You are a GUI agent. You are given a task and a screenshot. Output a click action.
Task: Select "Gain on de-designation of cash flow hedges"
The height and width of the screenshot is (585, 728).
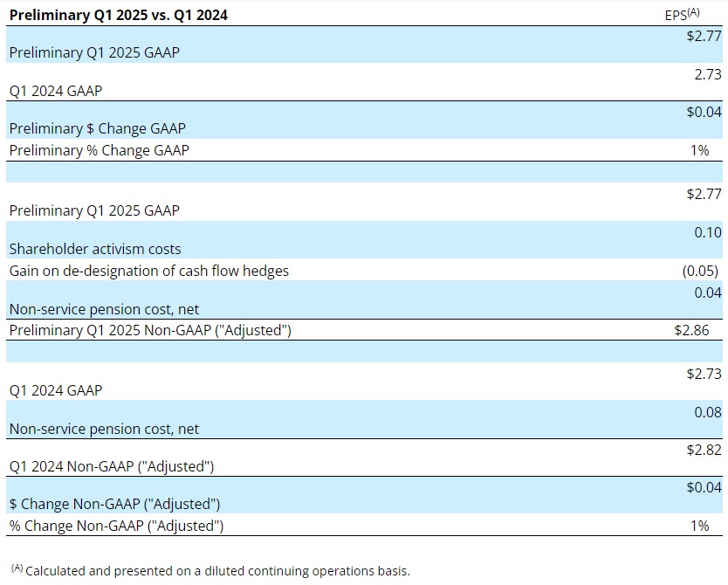point(149,271)
